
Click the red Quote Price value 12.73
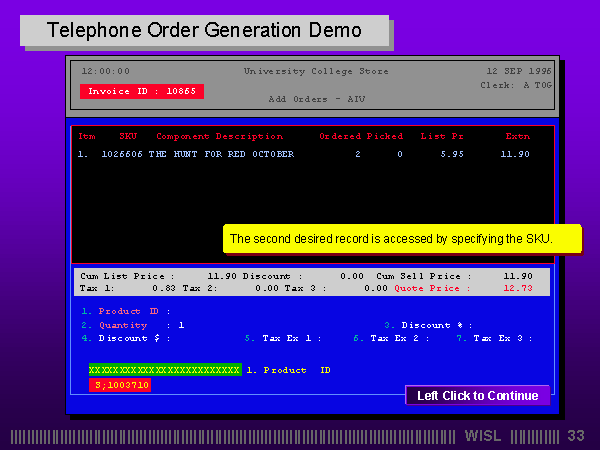click(x=517, y=288)
